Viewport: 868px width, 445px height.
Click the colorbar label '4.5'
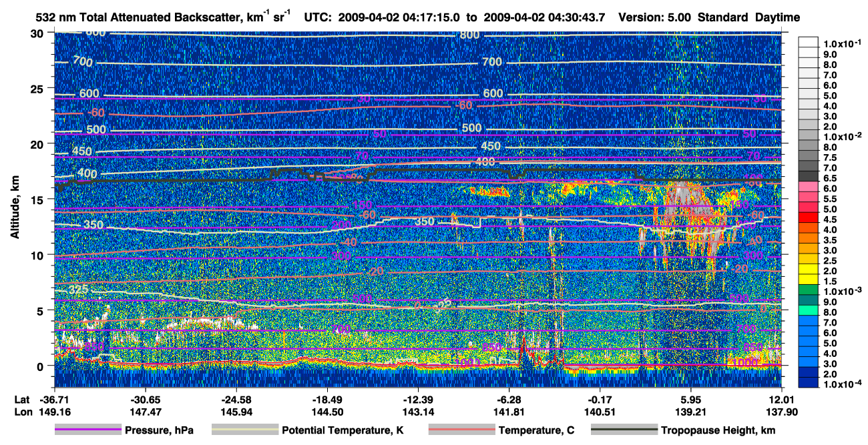(x=831, y=219)
